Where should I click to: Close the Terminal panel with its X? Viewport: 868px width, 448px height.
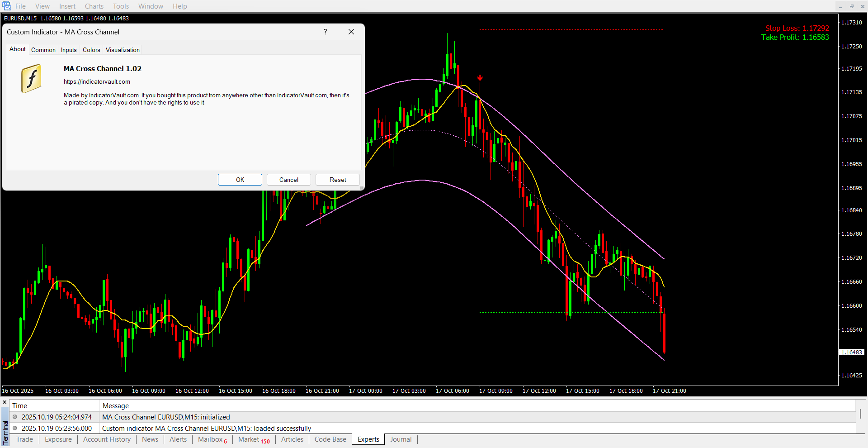click(5, 402)
